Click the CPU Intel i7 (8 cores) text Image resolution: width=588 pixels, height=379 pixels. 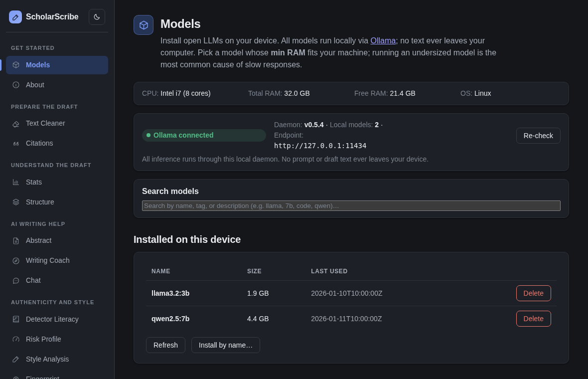point(185,93)
